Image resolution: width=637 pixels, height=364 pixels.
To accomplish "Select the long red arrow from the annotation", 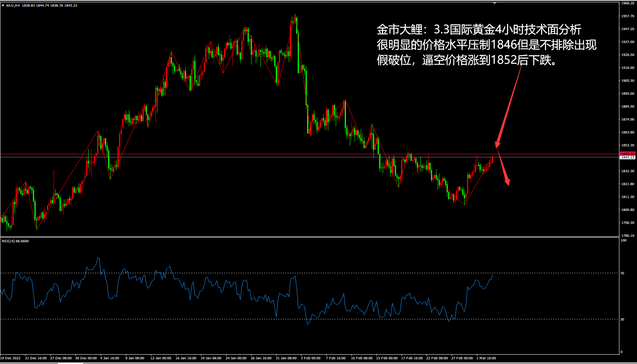I will click(x=509, y=106).
